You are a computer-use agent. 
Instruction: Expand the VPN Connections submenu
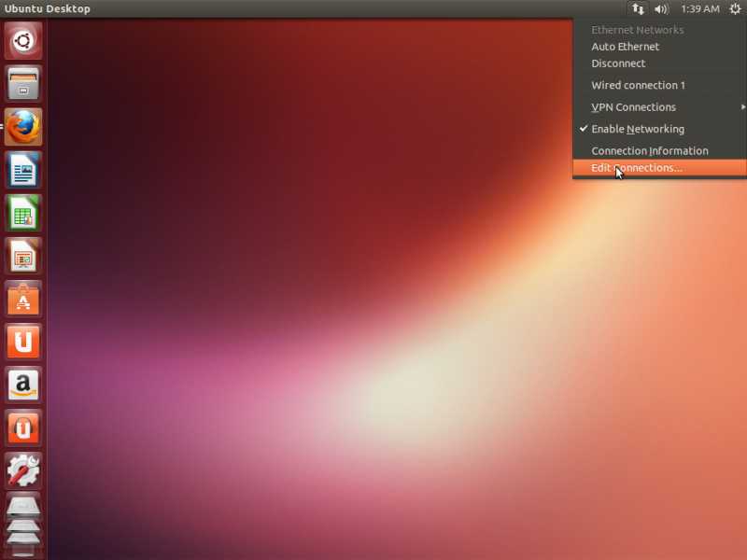pyautogui.click(x=634, y=106)
